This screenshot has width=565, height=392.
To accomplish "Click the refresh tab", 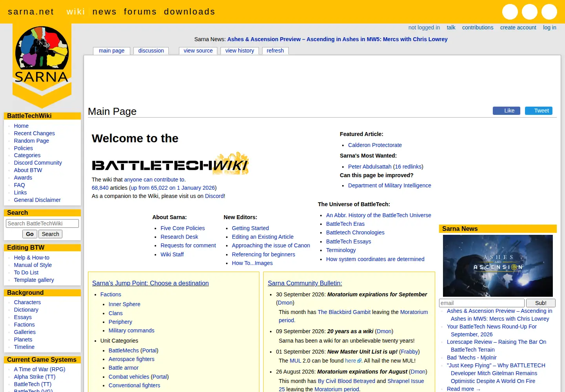I will pos(275,51).
